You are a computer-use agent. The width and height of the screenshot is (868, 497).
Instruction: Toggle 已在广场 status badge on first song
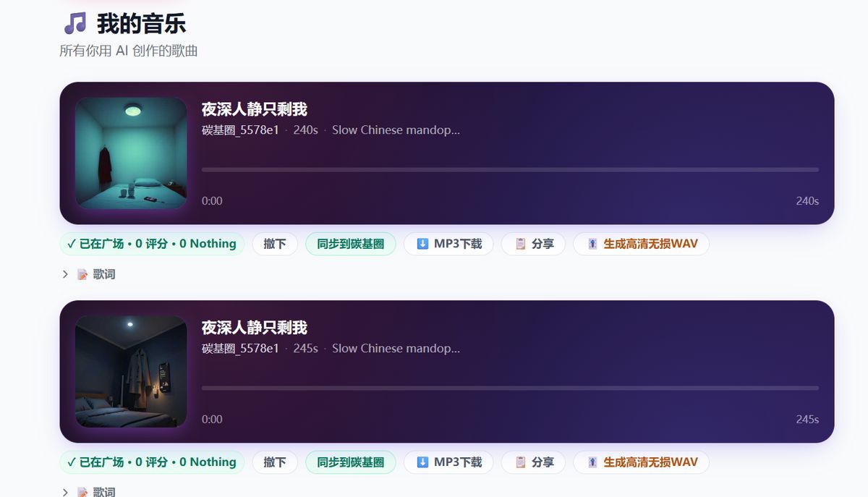tap(152, 244)
